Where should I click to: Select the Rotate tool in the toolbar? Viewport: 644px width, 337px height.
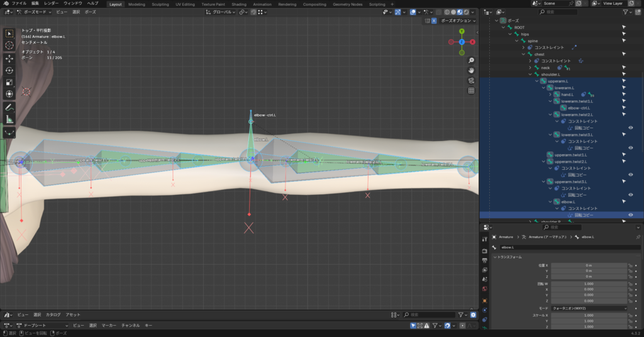9,70
